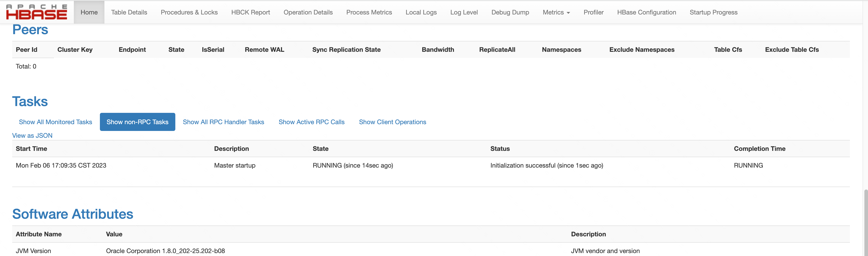Go to the Home tab
The width and height of the screenshot is (868, 256).
pyautogui.click(x=89, y=12)
